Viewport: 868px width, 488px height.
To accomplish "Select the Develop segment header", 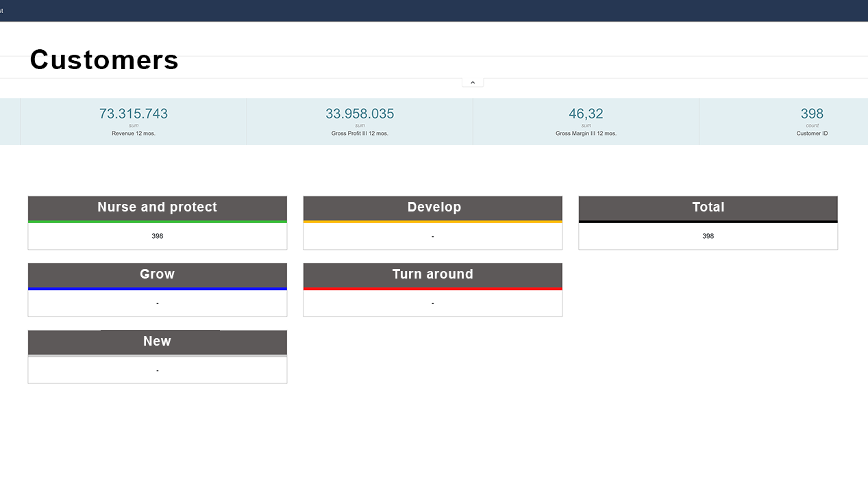I will (433, 208).
